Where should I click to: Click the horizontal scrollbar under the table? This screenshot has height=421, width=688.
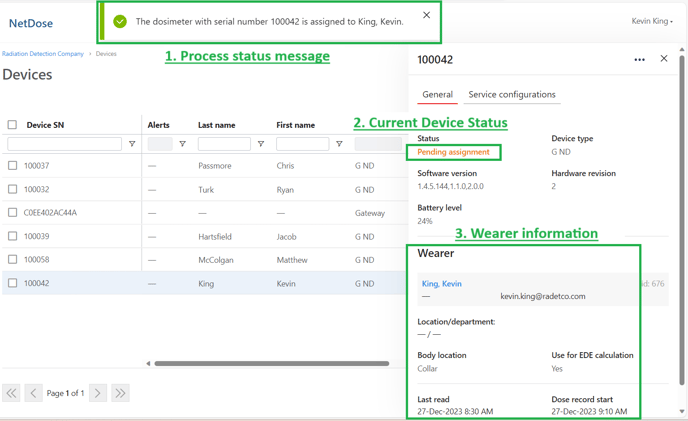pyautogui.click(x=271, y=364)
